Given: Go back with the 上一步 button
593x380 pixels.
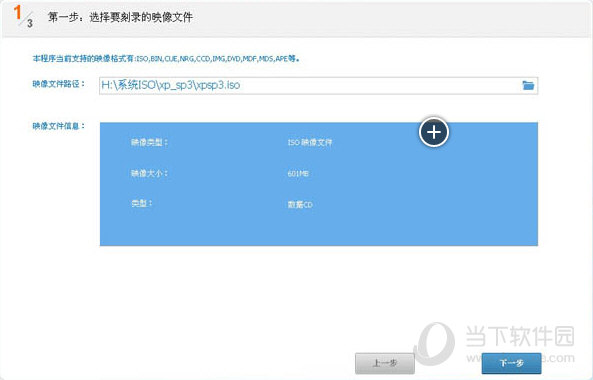Looking at the screenshot, I should 385,363.
